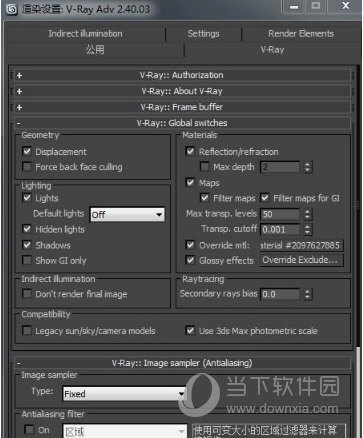Disable the Override mtl checkbox

190,245
